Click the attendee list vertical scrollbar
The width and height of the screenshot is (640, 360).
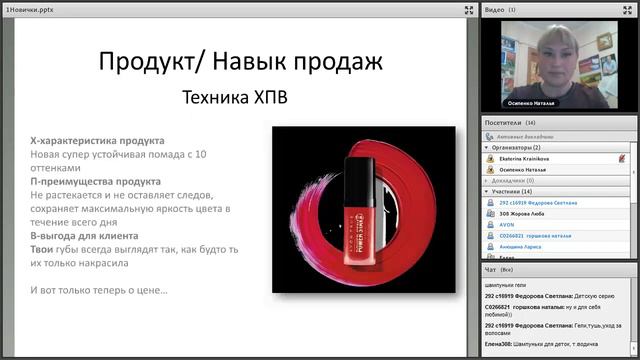pyautogui.click(x=633, y=200)
